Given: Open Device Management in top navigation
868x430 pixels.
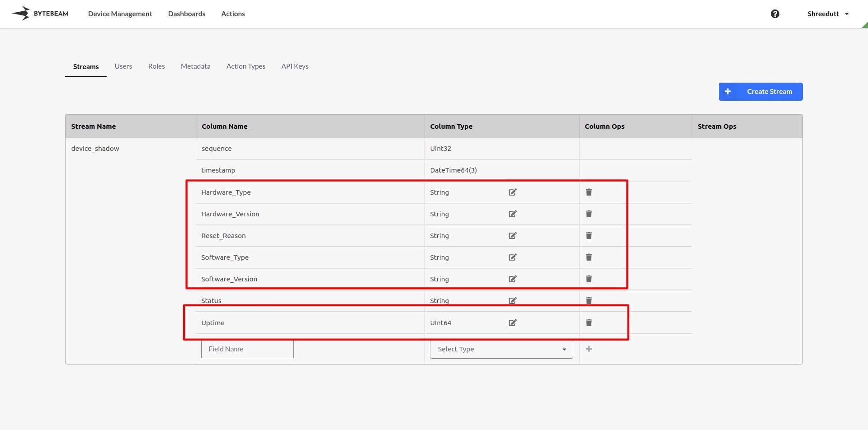Looking at the screenshot, I should [x=120, y=14].
